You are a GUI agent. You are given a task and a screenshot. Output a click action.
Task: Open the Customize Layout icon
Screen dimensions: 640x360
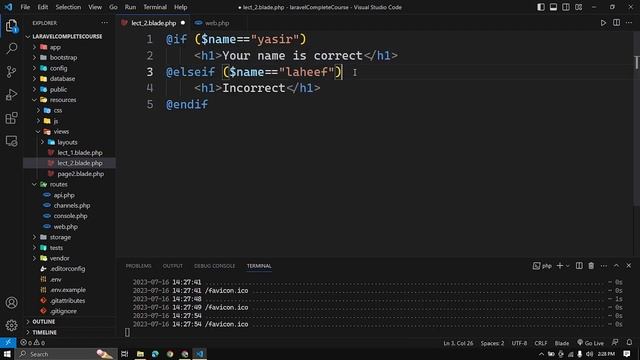[x=578, y=7]
